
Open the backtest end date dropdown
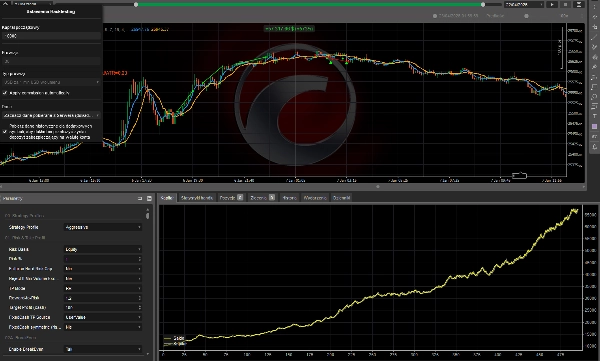pos(524,4)
